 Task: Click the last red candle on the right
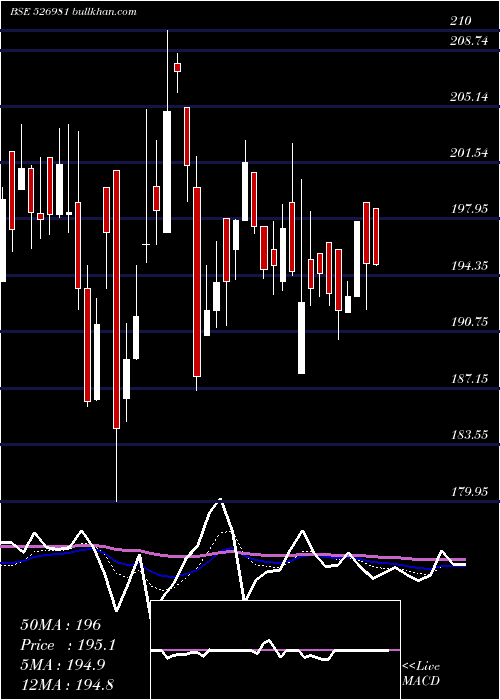376,237
